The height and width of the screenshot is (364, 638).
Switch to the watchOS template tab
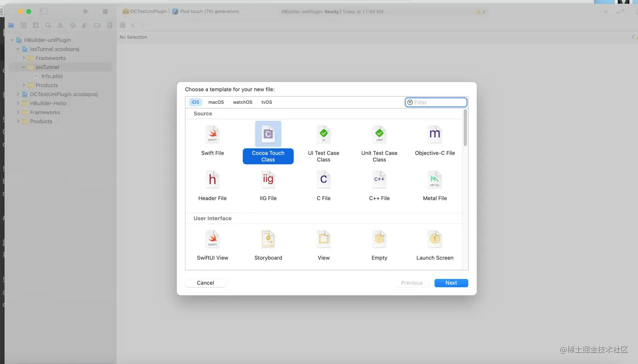242,102
